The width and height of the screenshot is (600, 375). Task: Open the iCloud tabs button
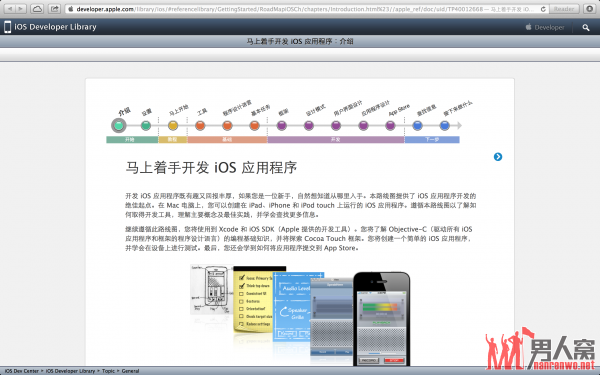click(37, 8)
